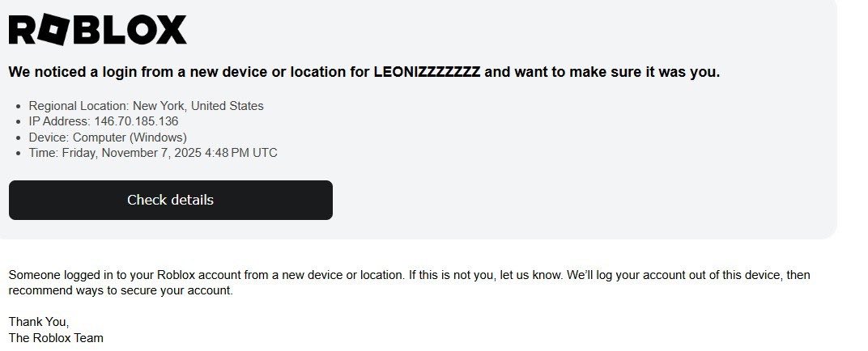
Task: Click the bullet before Time
Action: [19, 153]
